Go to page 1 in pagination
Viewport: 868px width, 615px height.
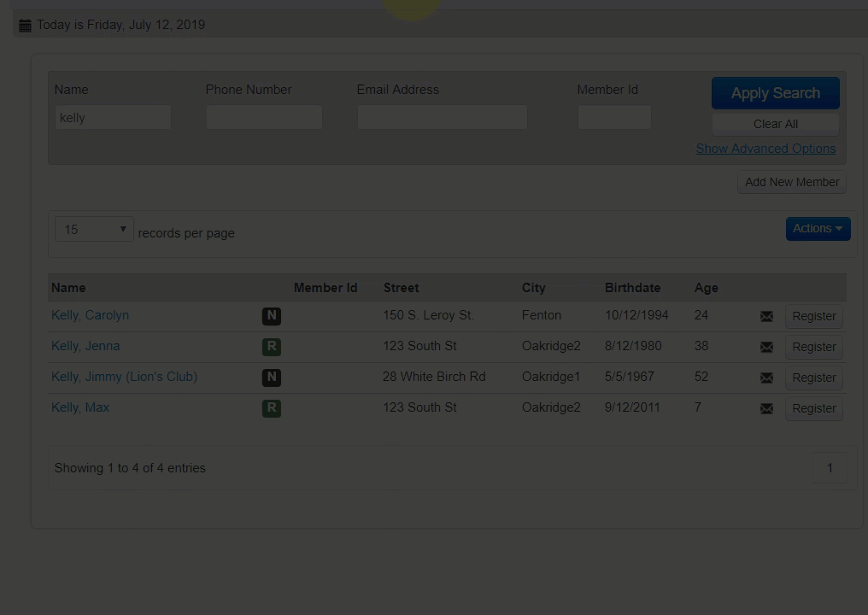click(x=829, y=468)
